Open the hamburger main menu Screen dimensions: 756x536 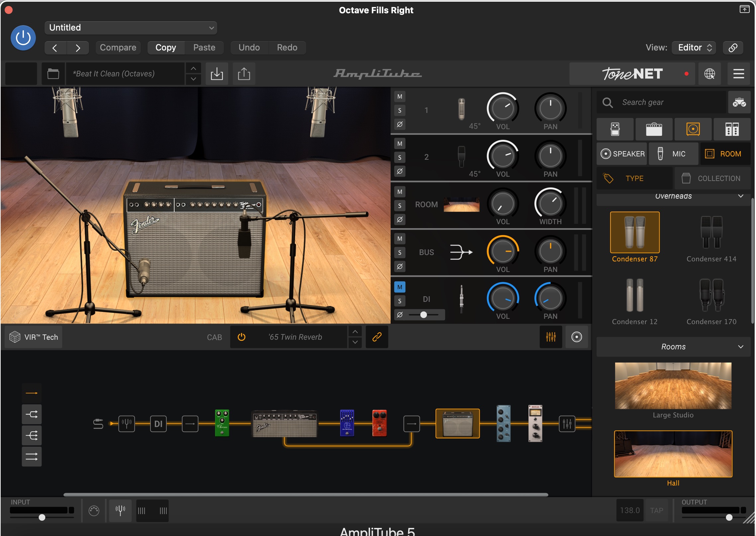coord(738,74)
